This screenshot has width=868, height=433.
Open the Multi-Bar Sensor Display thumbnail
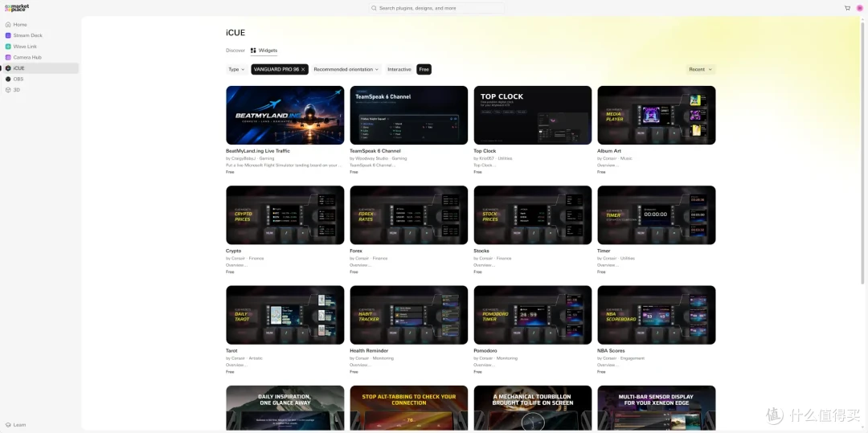pos(657,408)
